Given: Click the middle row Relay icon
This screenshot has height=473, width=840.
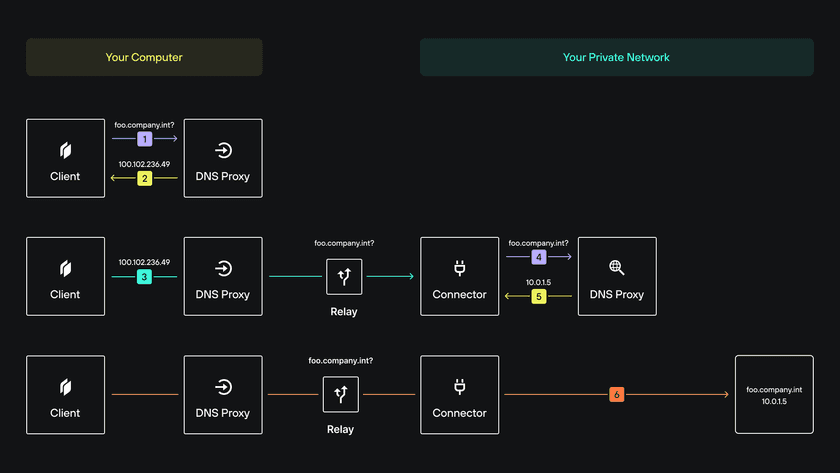Looking at the screenshot, I should (x=344, y=277).
